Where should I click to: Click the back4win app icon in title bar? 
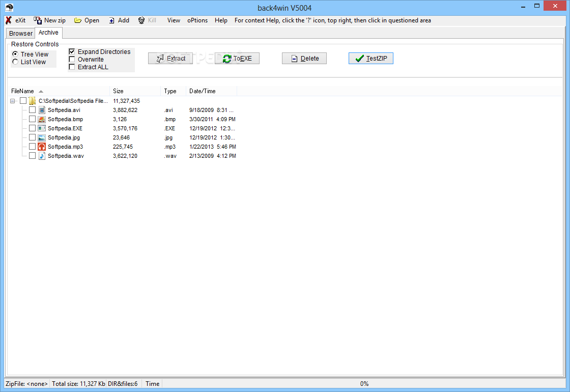pos(9,7)
